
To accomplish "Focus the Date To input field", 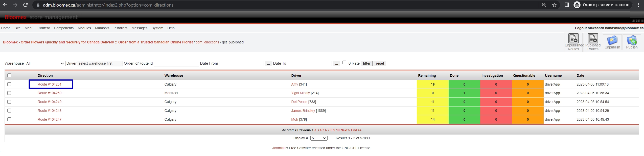I will point(309,63).
